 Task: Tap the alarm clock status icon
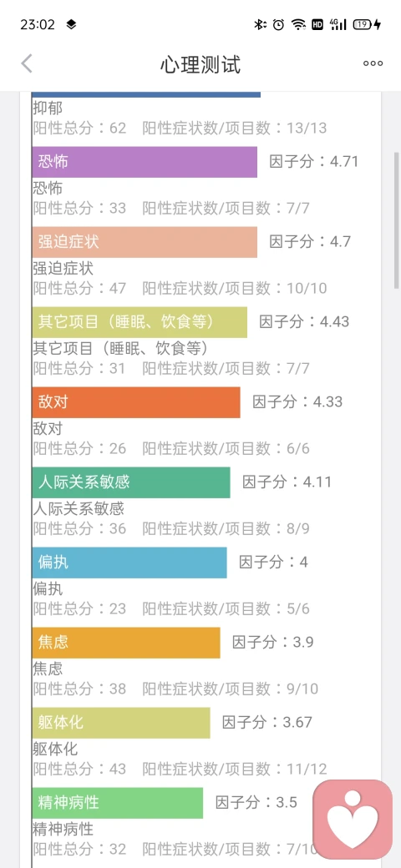278,24
